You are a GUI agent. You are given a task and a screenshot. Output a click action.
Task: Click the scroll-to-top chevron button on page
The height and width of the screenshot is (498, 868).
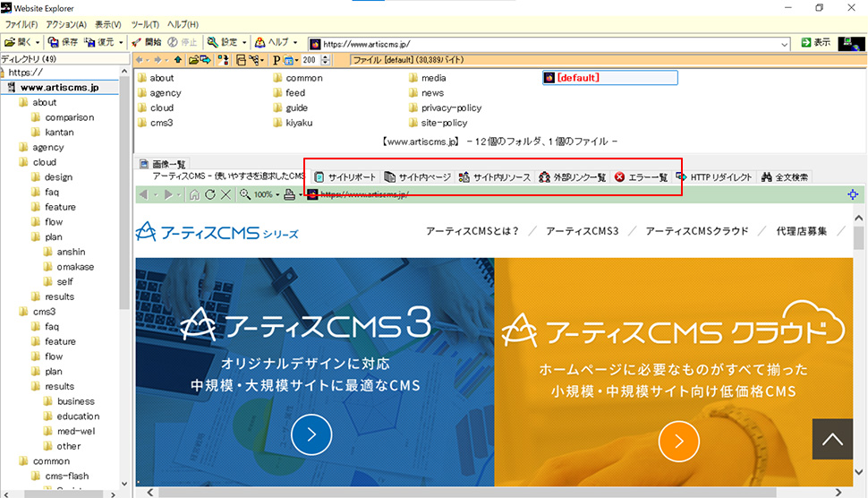coord(832,439)
